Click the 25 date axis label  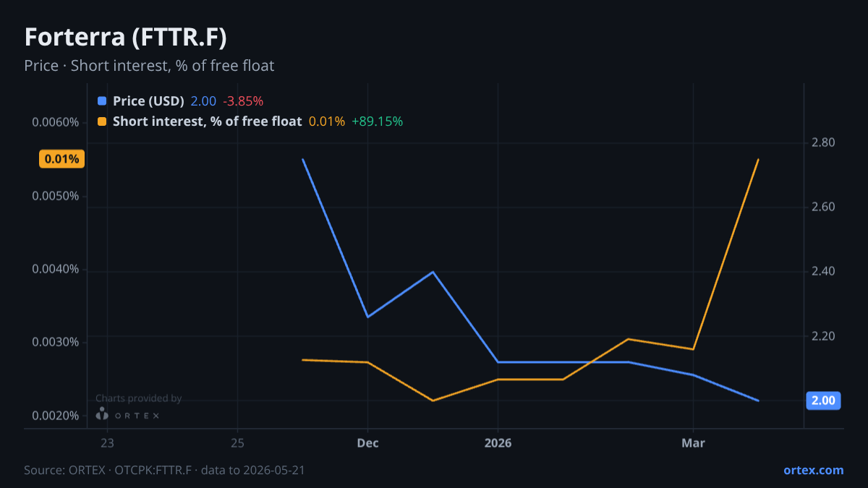point(237,442)
